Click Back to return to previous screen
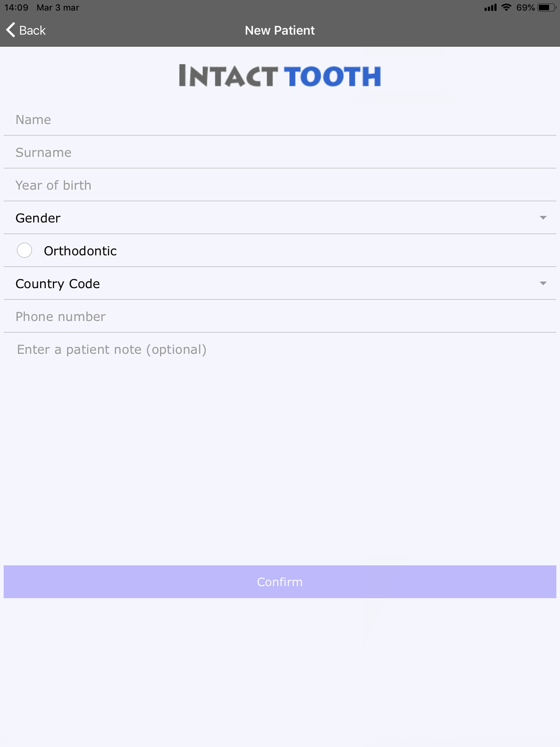560x747 pixels. tap(25, 30)
